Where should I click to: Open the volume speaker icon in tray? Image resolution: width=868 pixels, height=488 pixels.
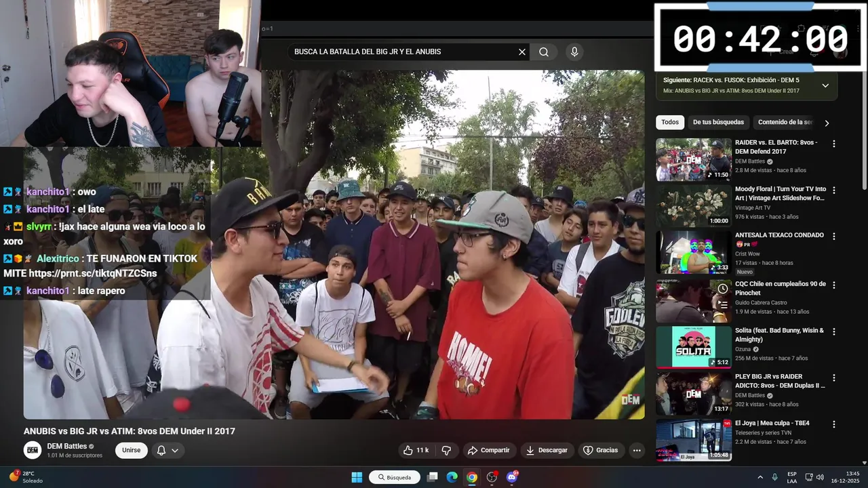819,477
